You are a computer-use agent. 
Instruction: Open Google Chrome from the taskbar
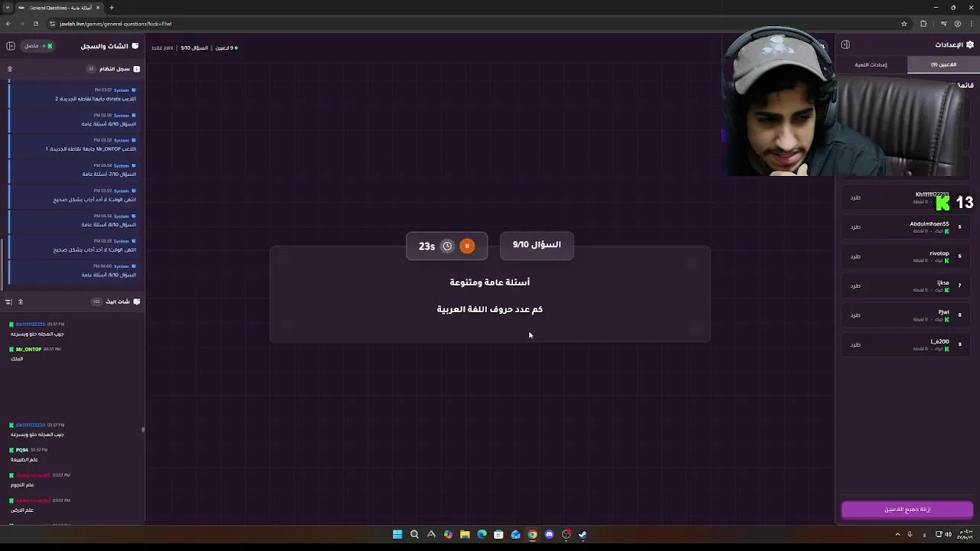(532, 534)
